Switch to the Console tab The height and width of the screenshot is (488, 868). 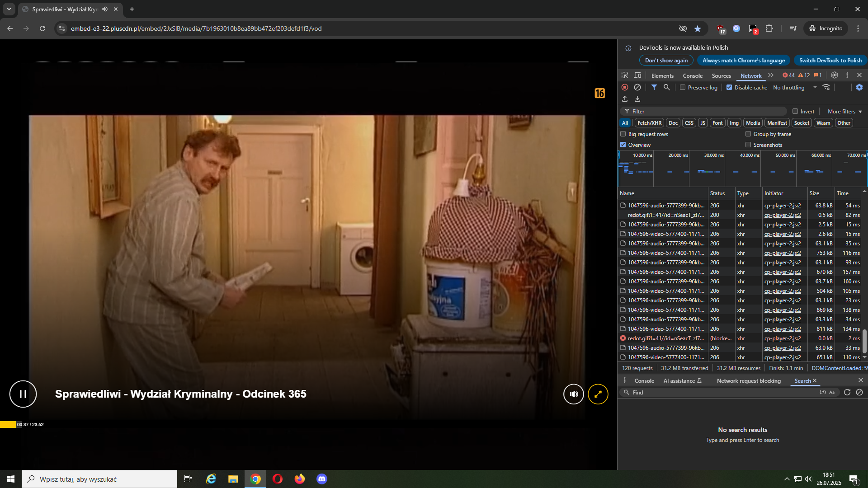[693, 75]
